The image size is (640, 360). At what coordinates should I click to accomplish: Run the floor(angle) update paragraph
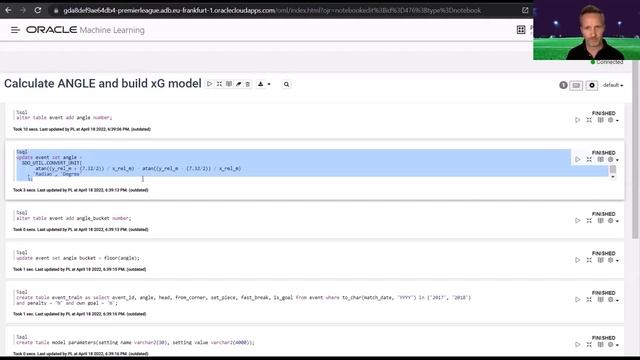(578, 260)
